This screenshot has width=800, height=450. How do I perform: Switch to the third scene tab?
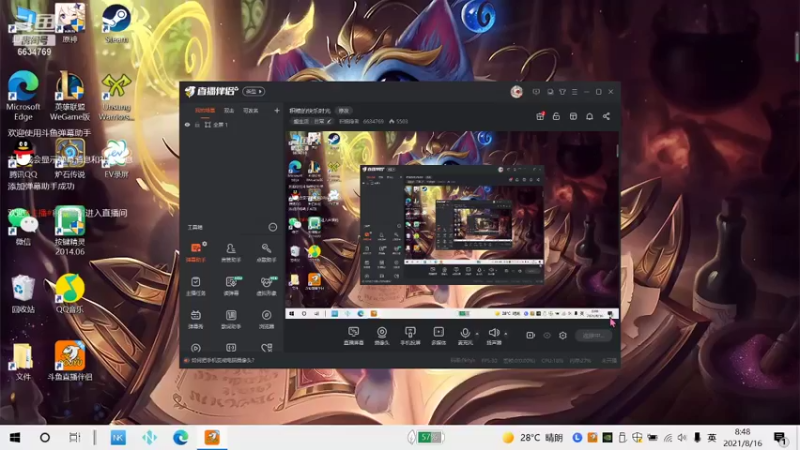tap(251, 111)
